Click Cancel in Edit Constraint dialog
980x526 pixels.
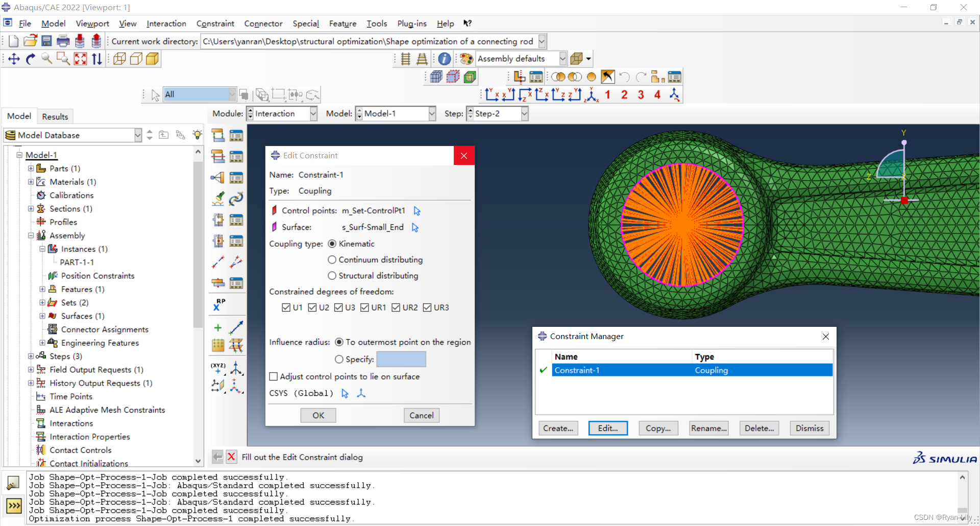tap(422, 416)
